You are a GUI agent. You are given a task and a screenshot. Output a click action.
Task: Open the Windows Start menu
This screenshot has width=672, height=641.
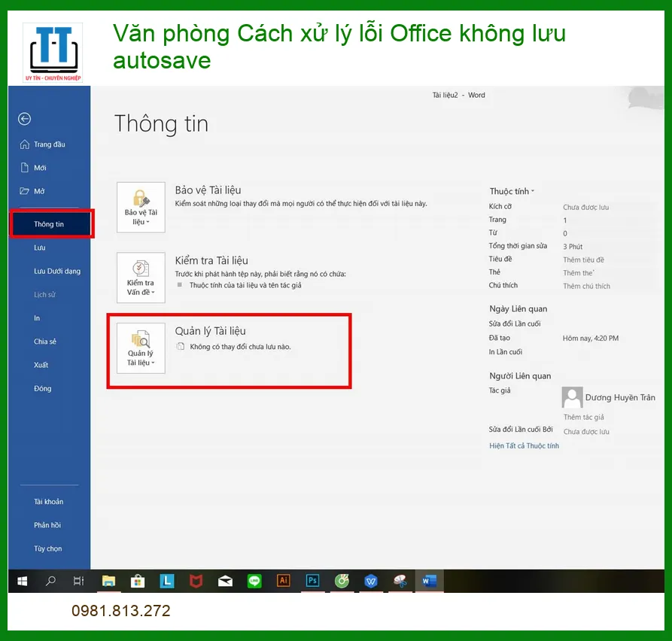[x=23, y=581]
